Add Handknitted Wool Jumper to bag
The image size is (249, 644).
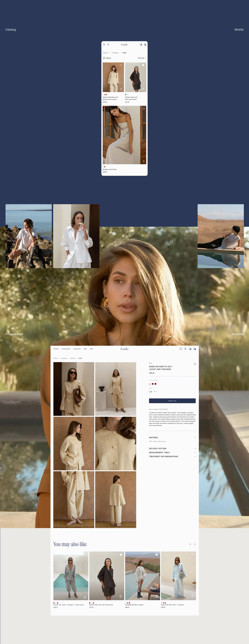[157, 597]
